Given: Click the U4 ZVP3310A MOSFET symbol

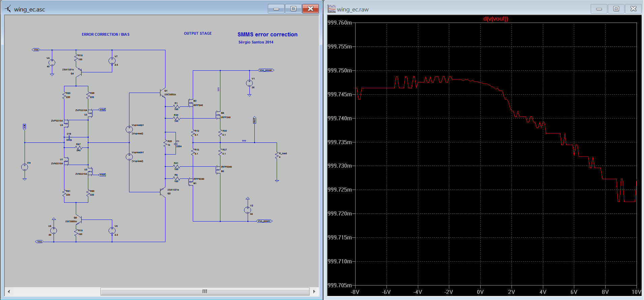Looking at the screenshot, I should coord(66,123).
